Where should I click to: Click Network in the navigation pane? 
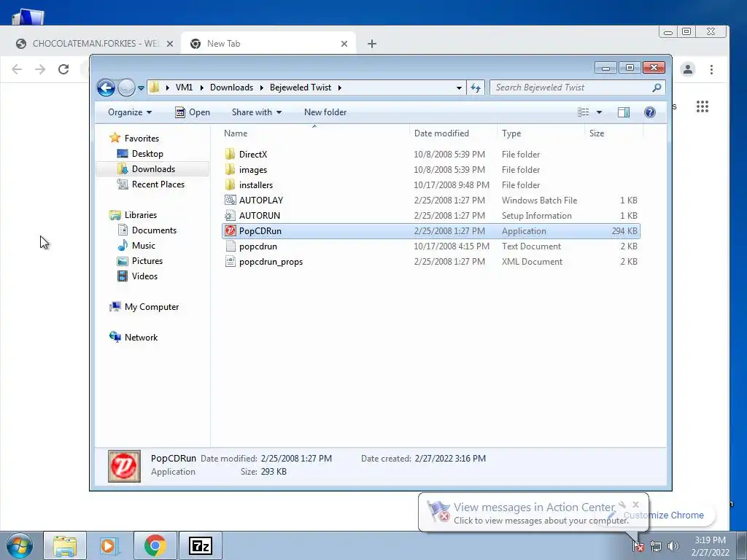[x=141, y=338]
